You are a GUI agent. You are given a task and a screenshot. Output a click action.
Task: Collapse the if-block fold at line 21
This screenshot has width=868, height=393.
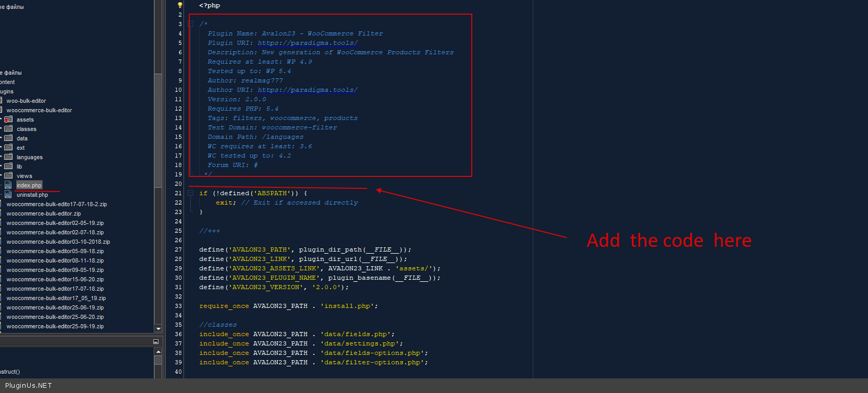(191, 193)
